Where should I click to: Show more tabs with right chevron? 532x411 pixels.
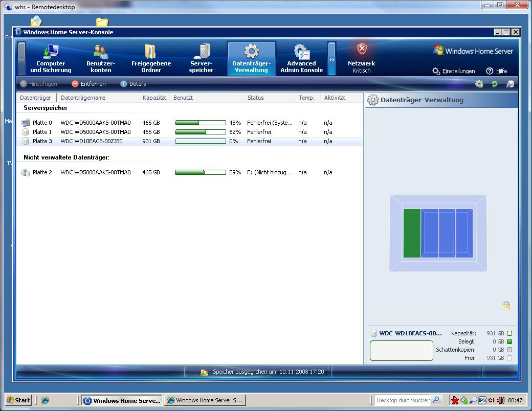coord(331,59)
